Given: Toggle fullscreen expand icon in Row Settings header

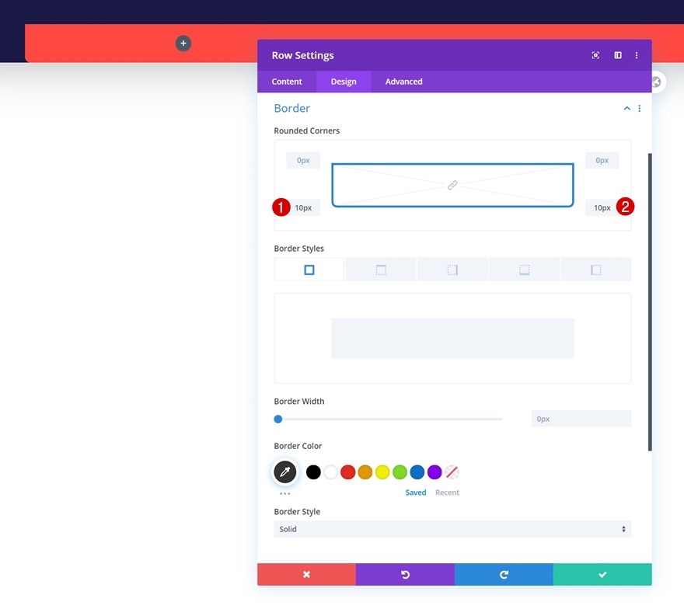Looking at the screenshot, I should pyautogui.click(x=595, y=55).
